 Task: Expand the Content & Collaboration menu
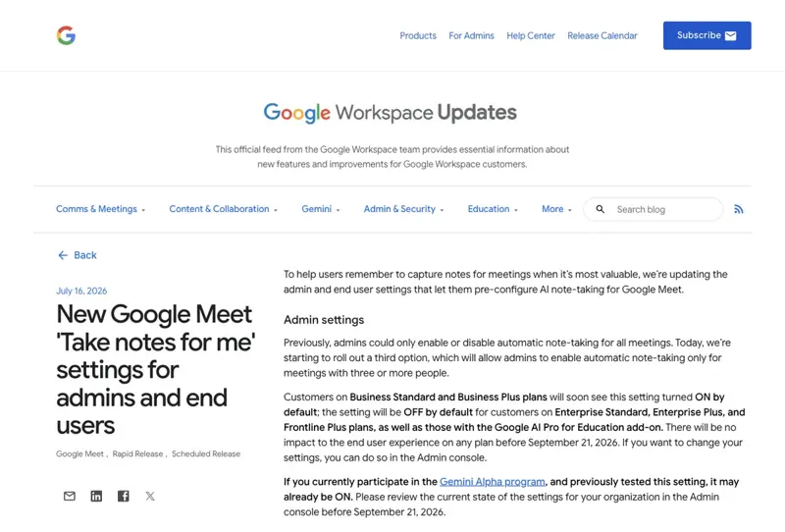point(224,209)
